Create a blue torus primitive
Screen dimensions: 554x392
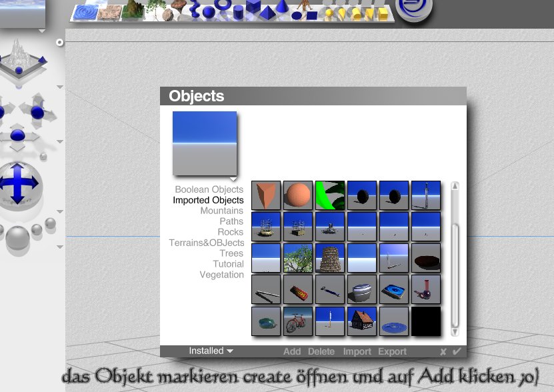pos(223,4)
